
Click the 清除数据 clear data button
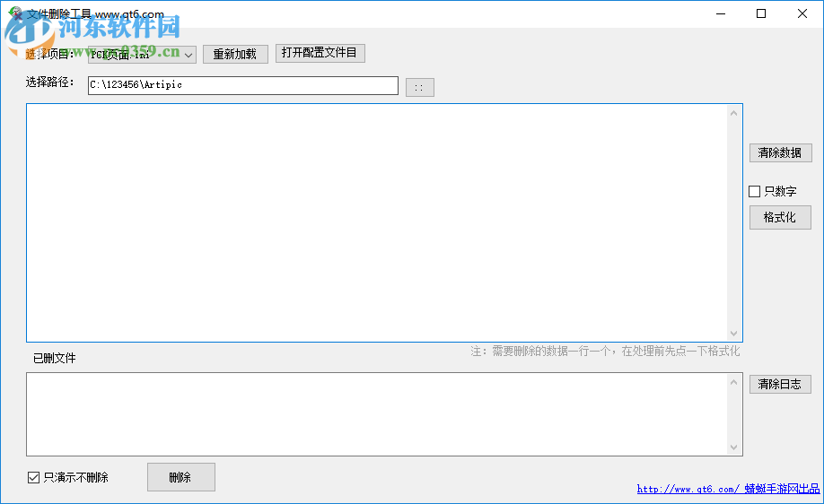coord(780,152)
